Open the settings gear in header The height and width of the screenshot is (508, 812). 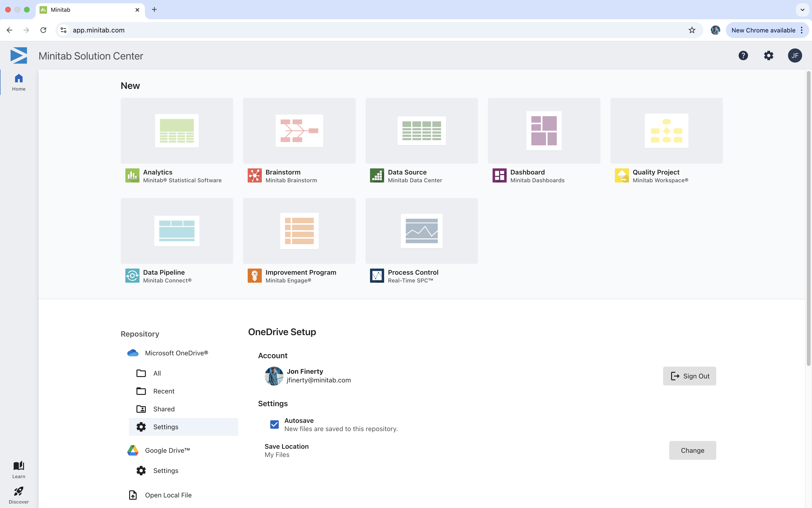pyautogui.click(x=769, y=56)
